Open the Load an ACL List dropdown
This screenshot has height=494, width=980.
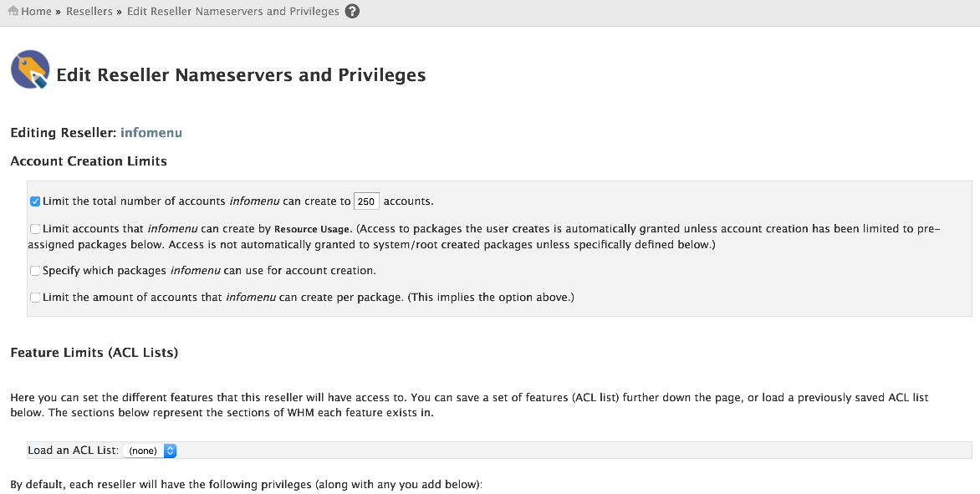(151, 451)
